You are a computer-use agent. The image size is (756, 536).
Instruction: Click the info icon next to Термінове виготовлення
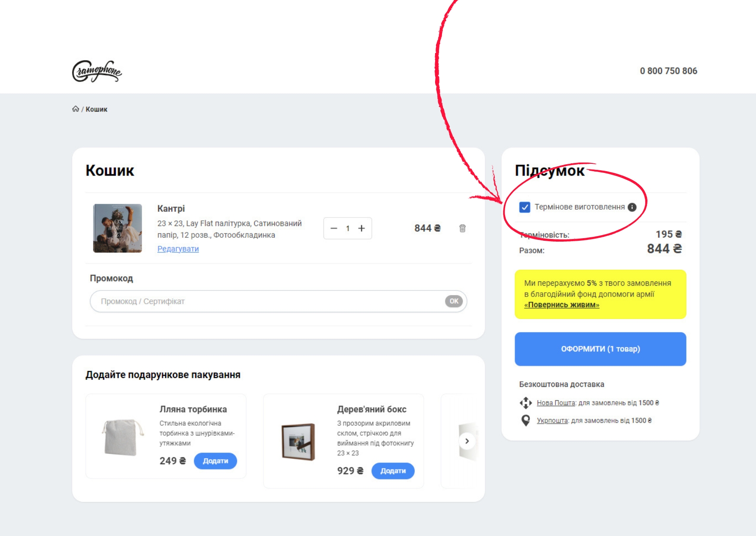[x=632, y=207]
